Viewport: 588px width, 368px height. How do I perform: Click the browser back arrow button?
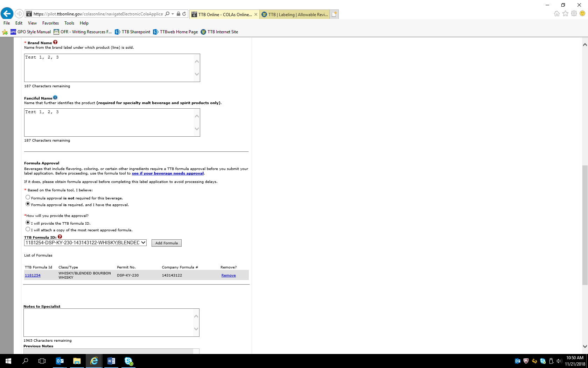[7, 14]
